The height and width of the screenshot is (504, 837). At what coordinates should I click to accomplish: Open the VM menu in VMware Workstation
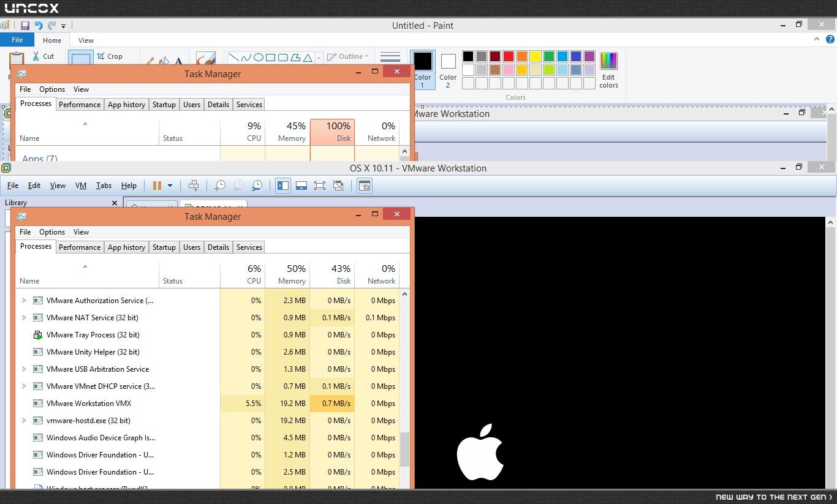pyautogui.click(x=81, y=186)
